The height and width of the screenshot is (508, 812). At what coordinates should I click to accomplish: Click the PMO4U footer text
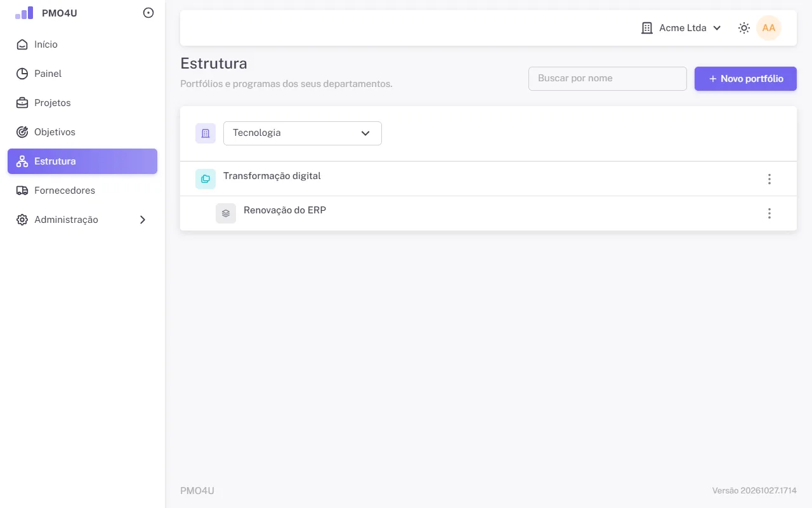197,491
